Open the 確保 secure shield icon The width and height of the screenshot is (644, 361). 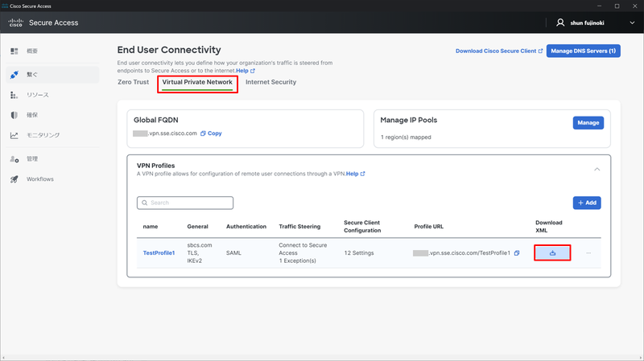click(14, 115)
